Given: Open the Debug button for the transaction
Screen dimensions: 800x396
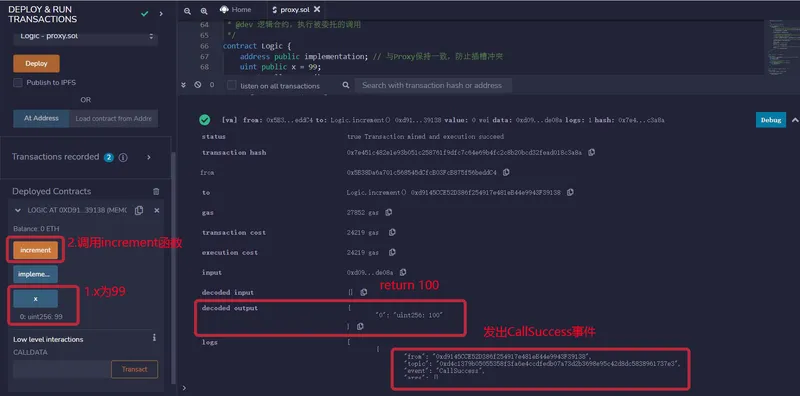Looking at the screenshot, I should (770, 120).
